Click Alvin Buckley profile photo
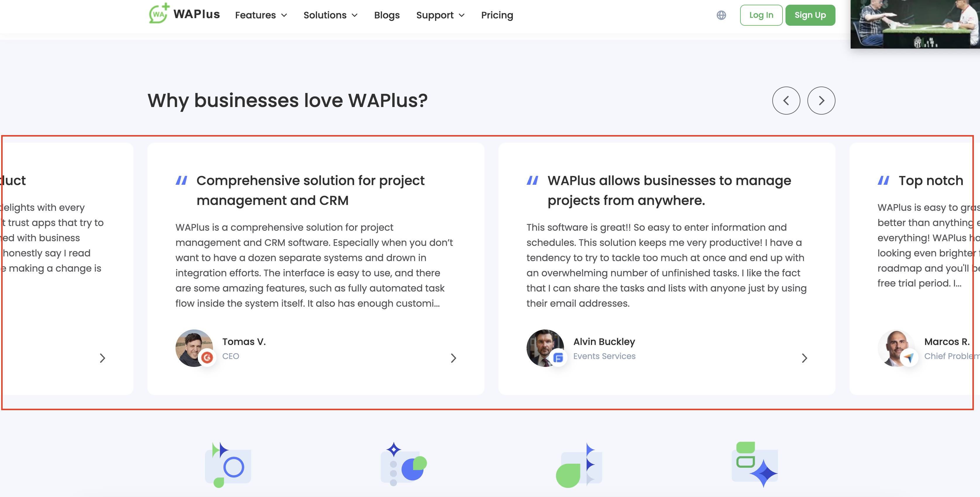Viewport: 980px width, 497px height. (x=545, y=348)
